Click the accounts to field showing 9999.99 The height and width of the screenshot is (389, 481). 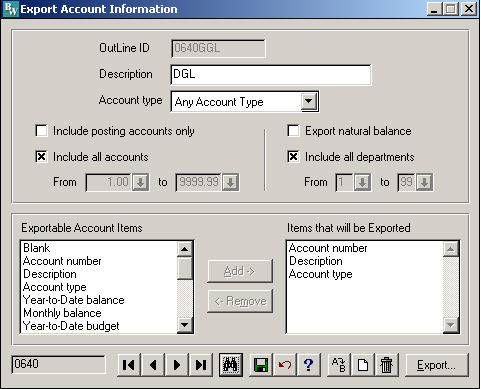pyautogui.click(x=199, y=182)
